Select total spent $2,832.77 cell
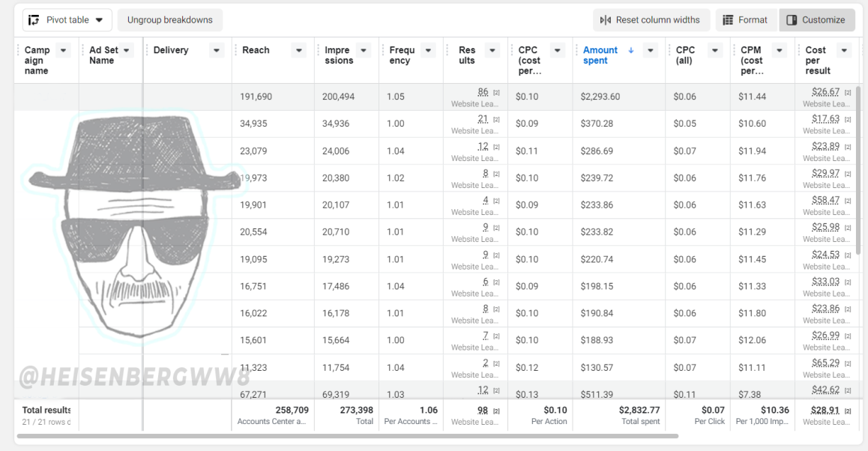Screen dimensions: 868x451 click(x=619, y=416)
